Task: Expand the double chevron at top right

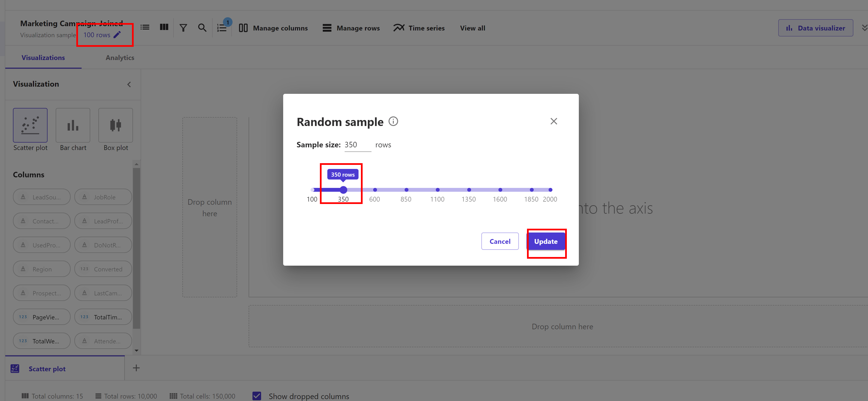Action: 864,28
